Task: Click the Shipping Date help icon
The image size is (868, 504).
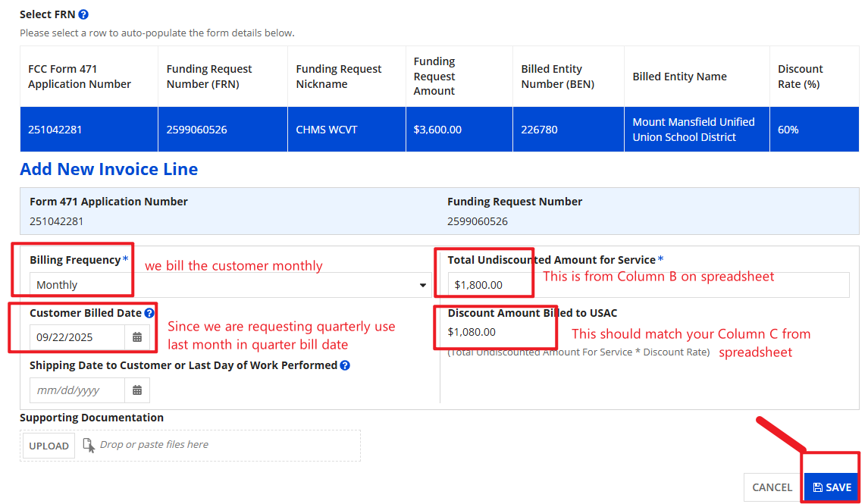Action: click(345, 365)
